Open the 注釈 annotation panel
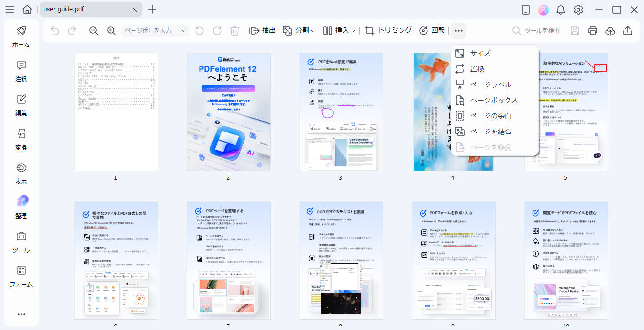The height and width of the screenshot is (330, 644). click(x=21, y=72)
